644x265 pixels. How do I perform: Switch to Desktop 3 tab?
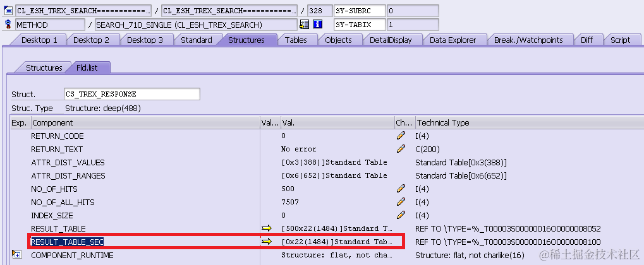(145, 40)
